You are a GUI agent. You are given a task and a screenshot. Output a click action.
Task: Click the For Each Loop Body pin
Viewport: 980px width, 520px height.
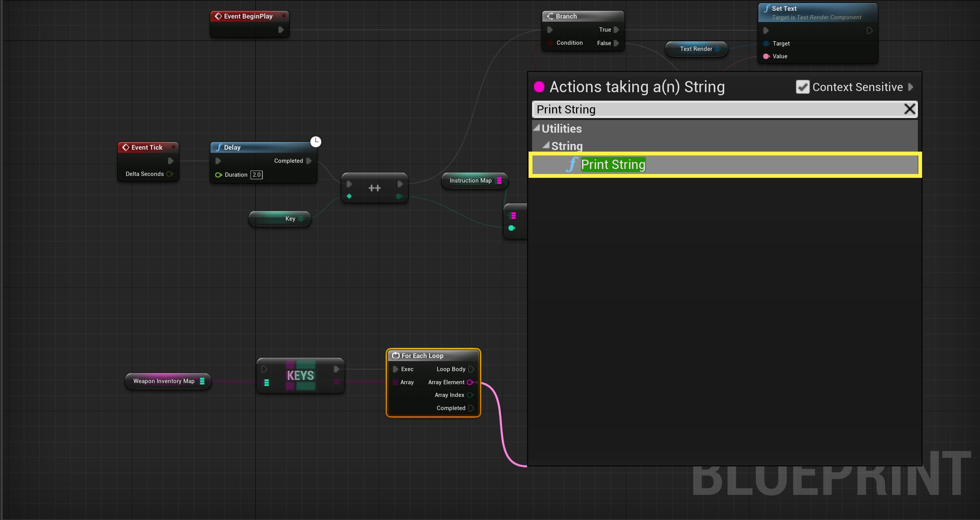coord(471,369)
